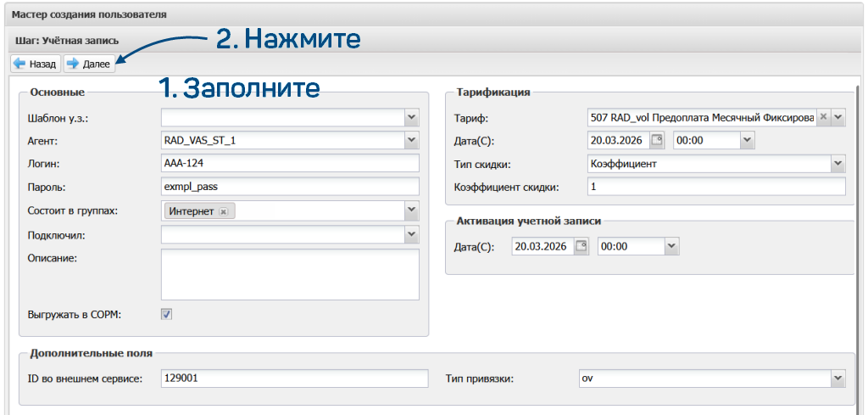Open activation time 00:00 dropdown
Image resolution: width=868 pixels, height=415 pixels.
pyautogui.click(x=671, y=247)
